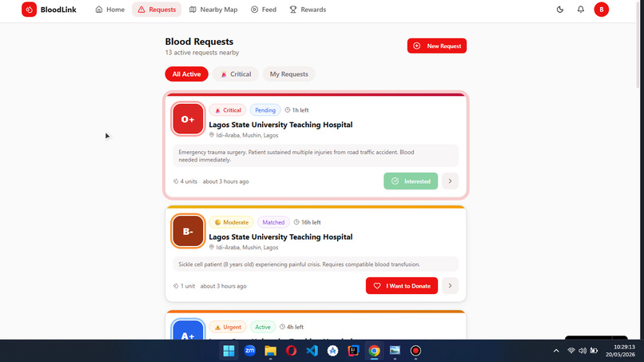This screenshot has height=362, width=644.
Task: Expand the B- request details chevron
Action: click(450, 286)
